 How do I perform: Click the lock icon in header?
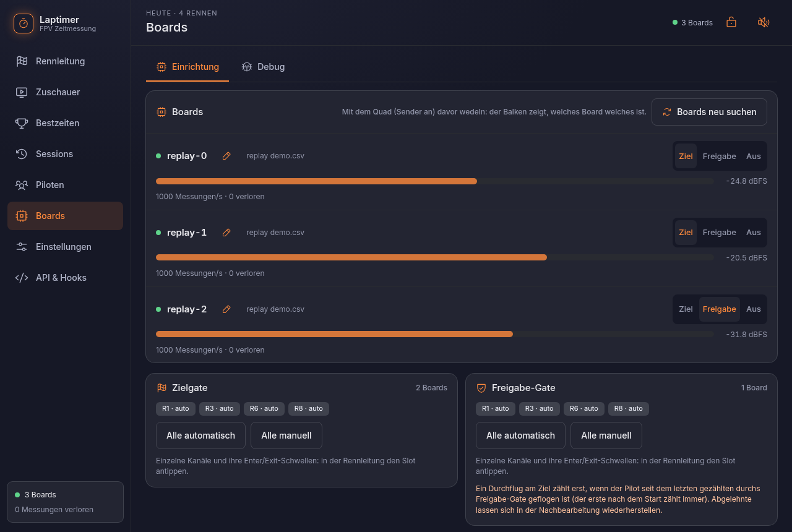pos(731,22)
